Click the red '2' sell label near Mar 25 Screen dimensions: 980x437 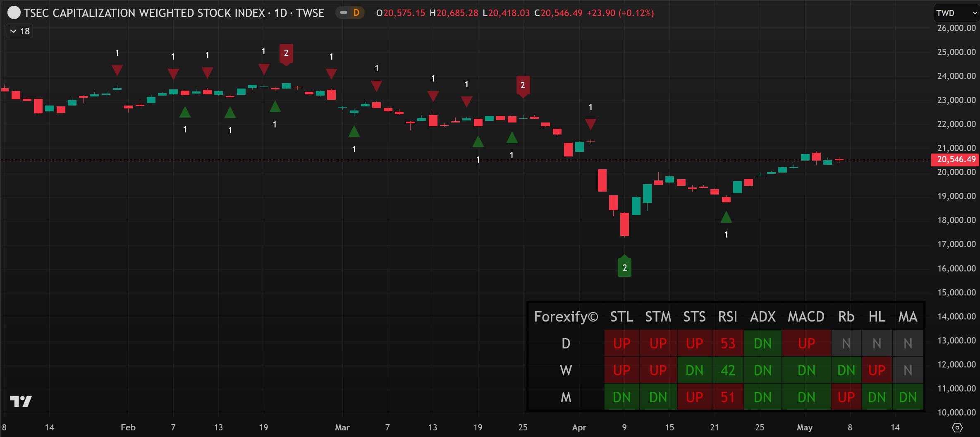click(523, 86)
